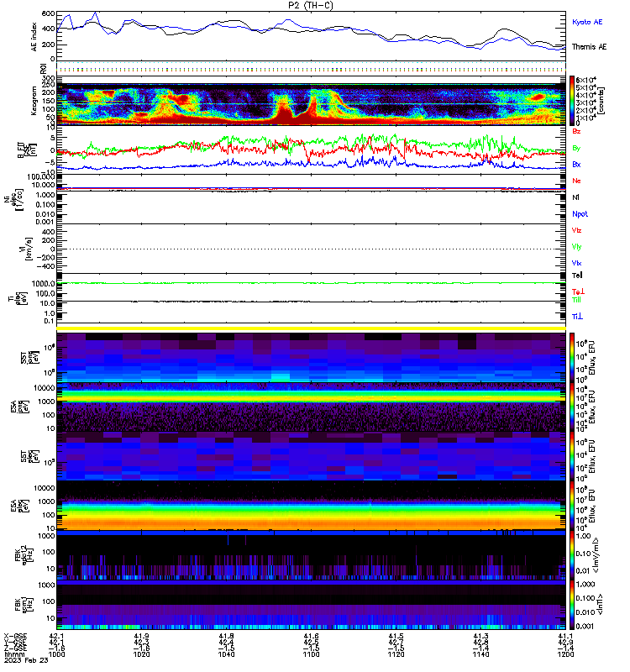Select the blue Ti perpendicular legend label

point(577,317)
